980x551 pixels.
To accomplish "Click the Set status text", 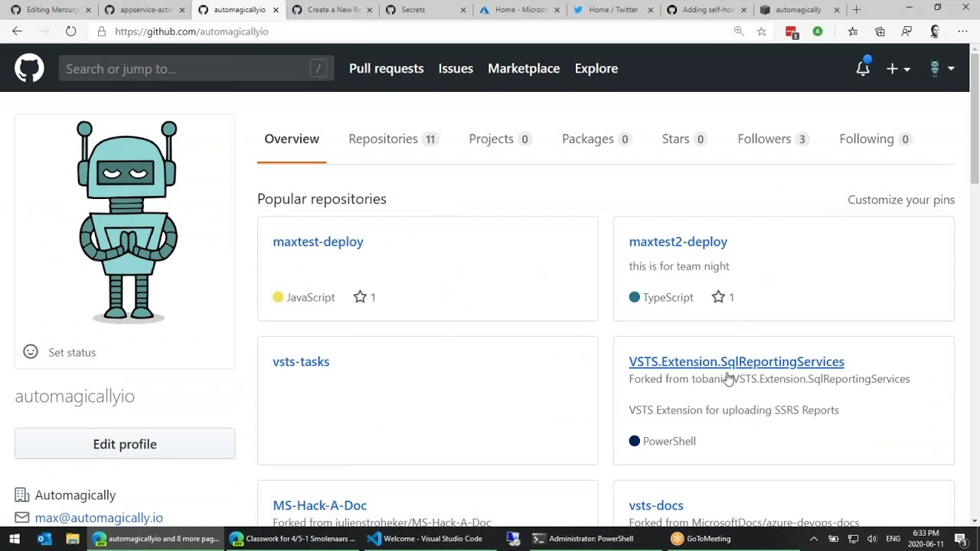I will tap(72, 353).
